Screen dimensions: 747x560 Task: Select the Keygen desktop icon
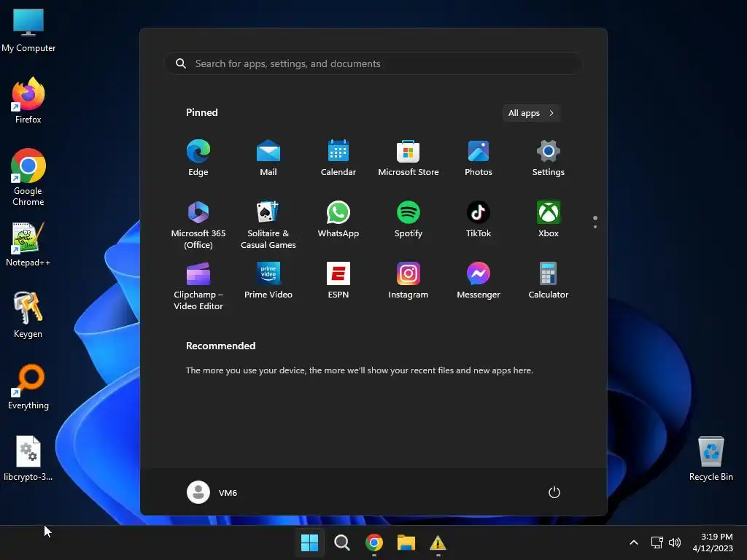point(28,315)
